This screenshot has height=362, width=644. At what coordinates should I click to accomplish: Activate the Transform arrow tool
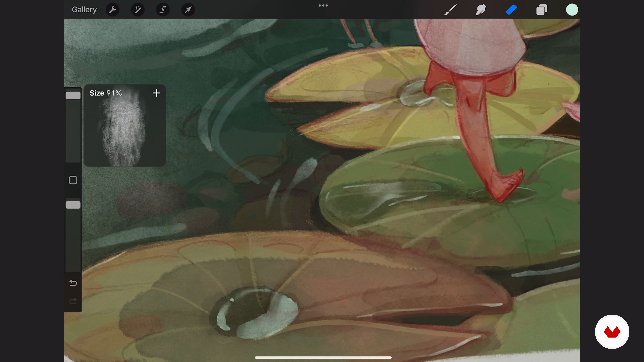[x=188, y=10]
